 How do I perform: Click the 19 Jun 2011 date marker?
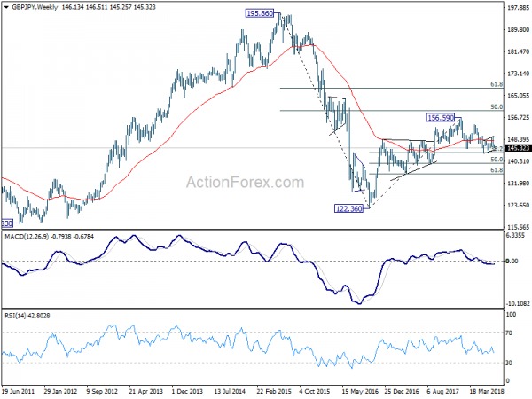coord(18,391)
